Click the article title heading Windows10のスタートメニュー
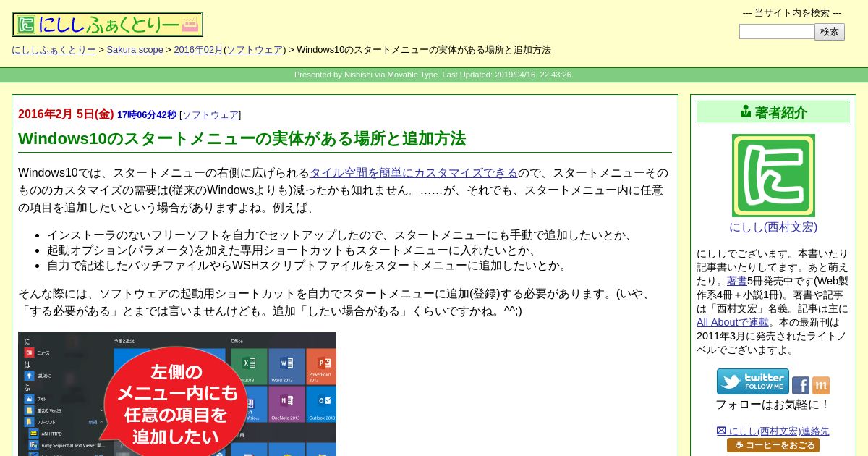868x456 pixels. tap(242, 139)
